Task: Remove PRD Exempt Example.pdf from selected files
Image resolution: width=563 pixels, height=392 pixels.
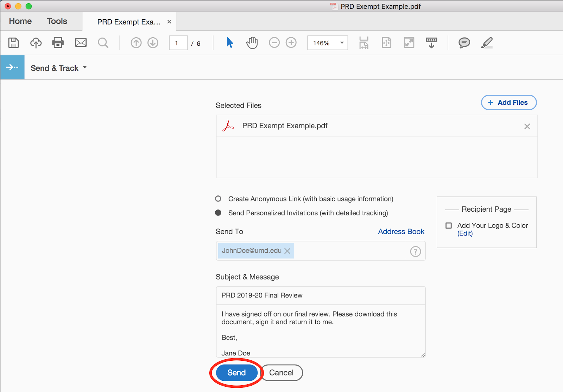Action: click(x=527, y=127)
